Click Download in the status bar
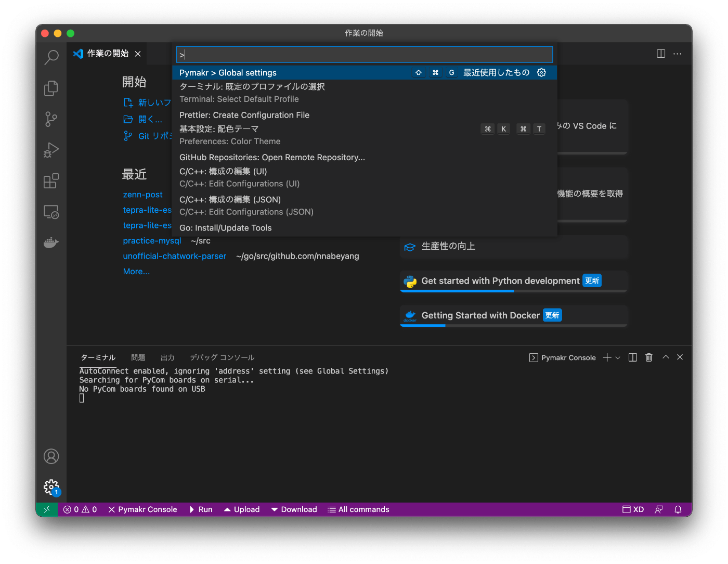This screenshot has width=728, height=564. pos(294,509)
